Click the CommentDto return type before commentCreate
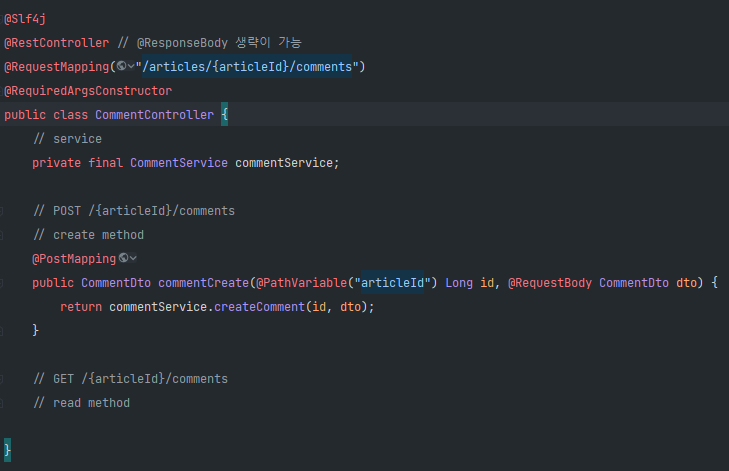Screen dimensions: 729x471 [x=116, y=283]
